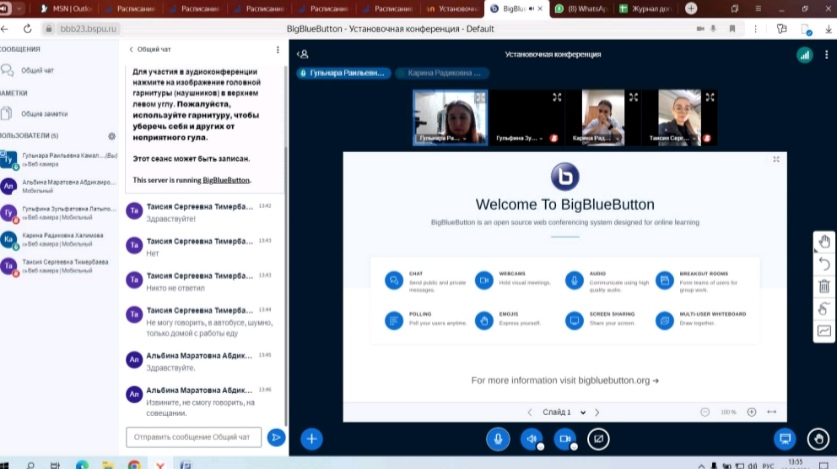
Task: Toggle the webcam sharing button
Action: pyautogui.click(x=565, y=439)
